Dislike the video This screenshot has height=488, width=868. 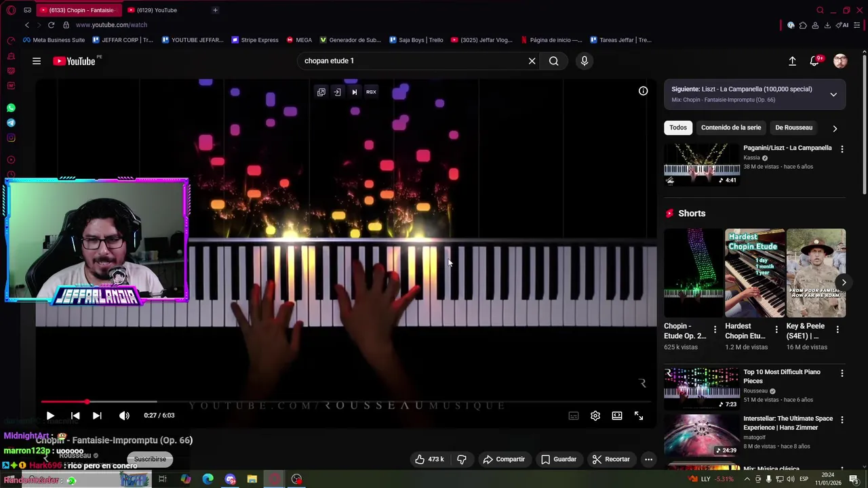[x=462, y=459]
